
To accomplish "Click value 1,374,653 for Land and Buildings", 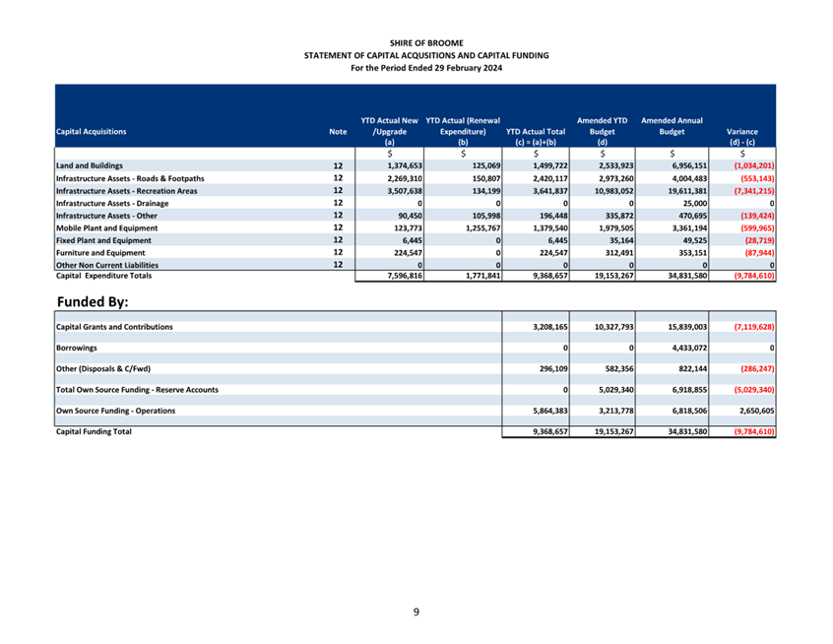I will tap(405, 165).
